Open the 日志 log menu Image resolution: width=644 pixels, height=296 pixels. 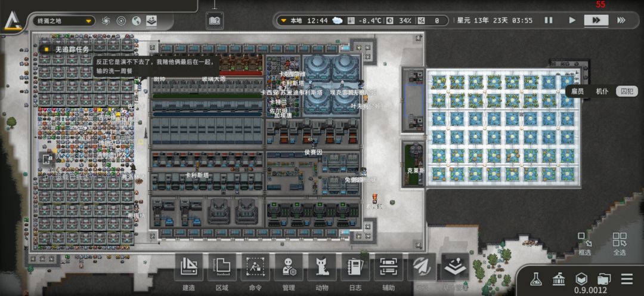pos(355,272)
